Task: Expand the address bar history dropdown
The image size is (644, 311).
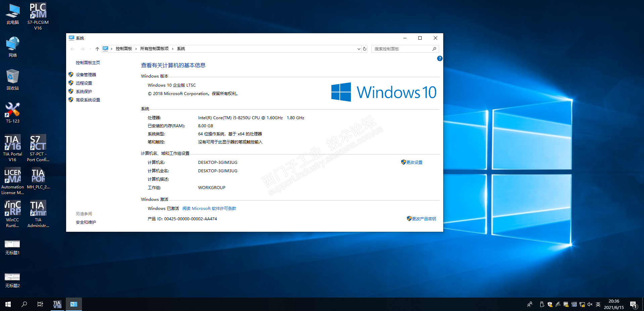Action: pyautogui.click(x=359, y=49)
